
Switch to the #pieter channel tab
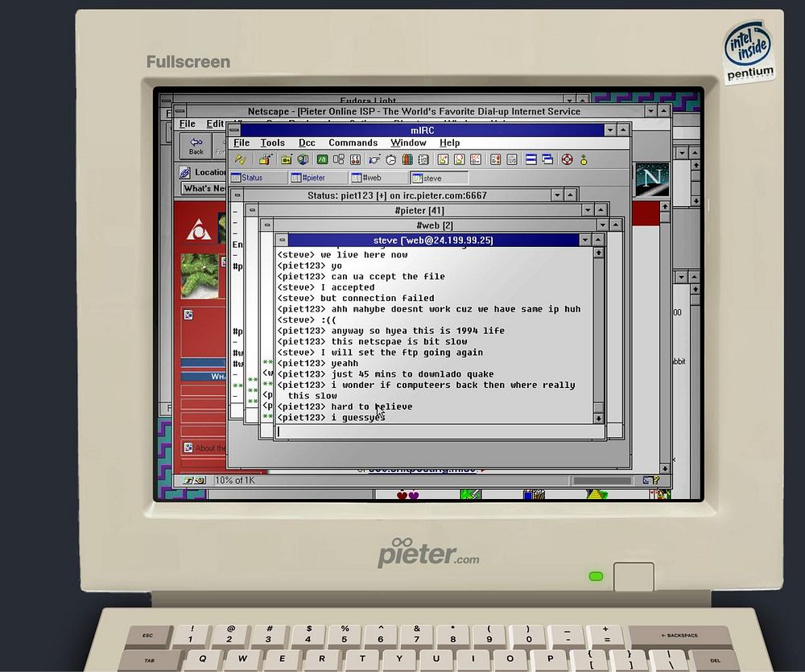pos(319,178)
